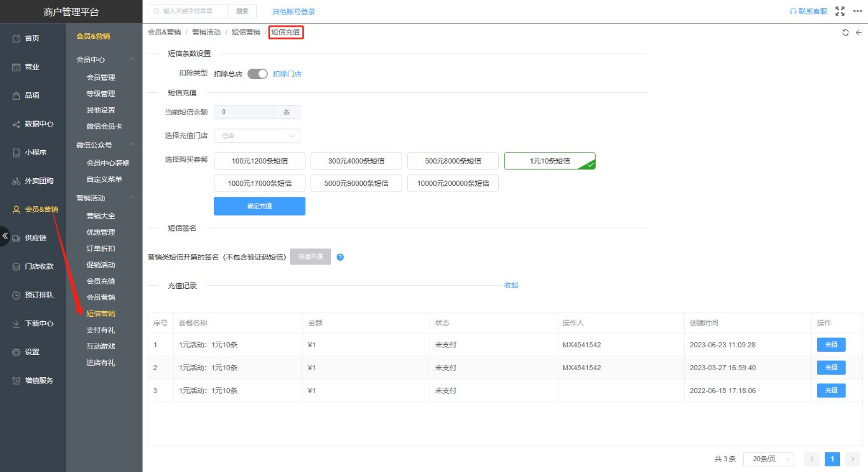Click the 营业 calendar icon

17,67
